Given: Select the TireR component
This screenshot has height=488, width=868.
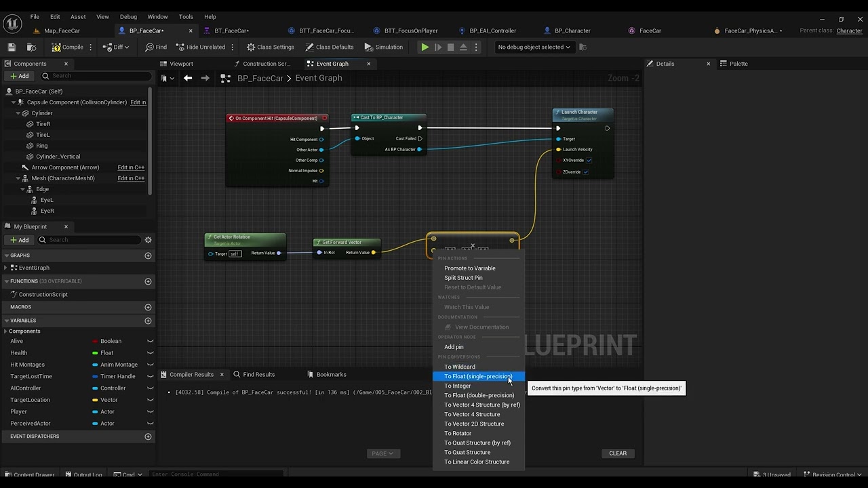Looking at the screenshot, I should pyautogui.click(x=43, y=124).
